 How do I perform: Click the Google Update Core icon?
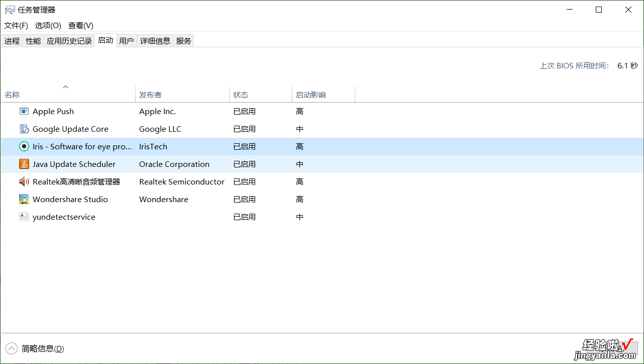24,129
